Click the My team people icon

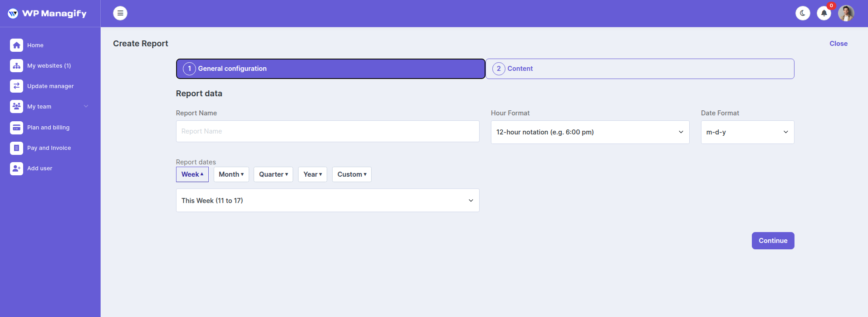coord(16,106)
